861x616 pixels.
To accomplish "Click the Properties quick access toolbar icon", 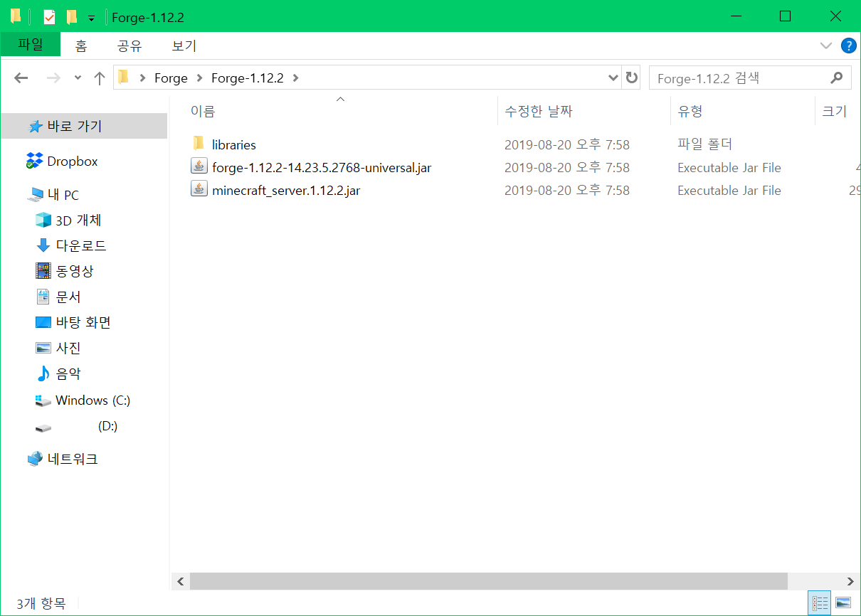I will 49,17.
